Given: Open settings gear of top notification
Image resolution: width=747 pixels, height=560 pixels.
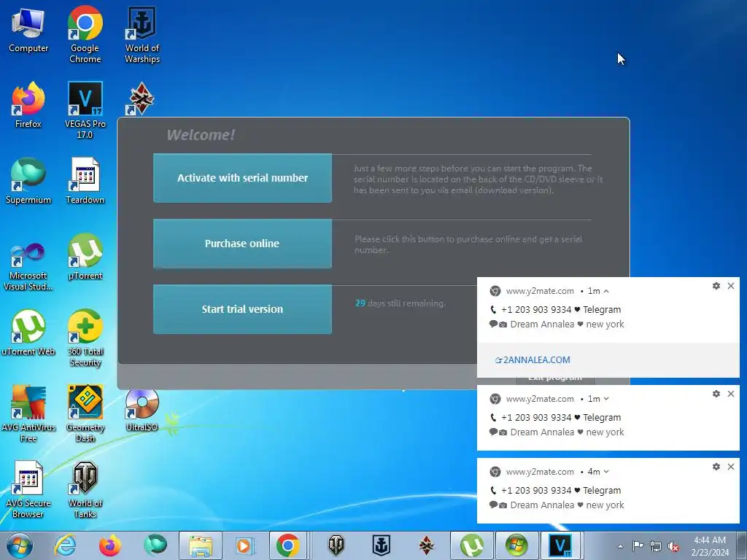Looking at the screenshot, I should coord(716,286).
